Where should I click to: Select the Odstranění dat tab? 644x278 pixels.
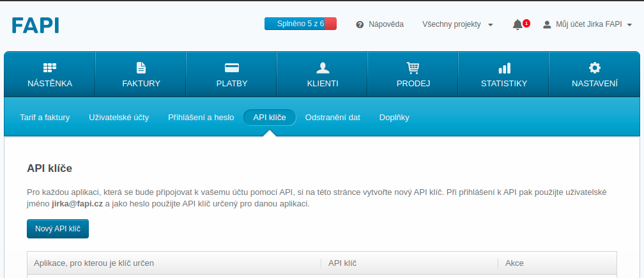(332, 118)
